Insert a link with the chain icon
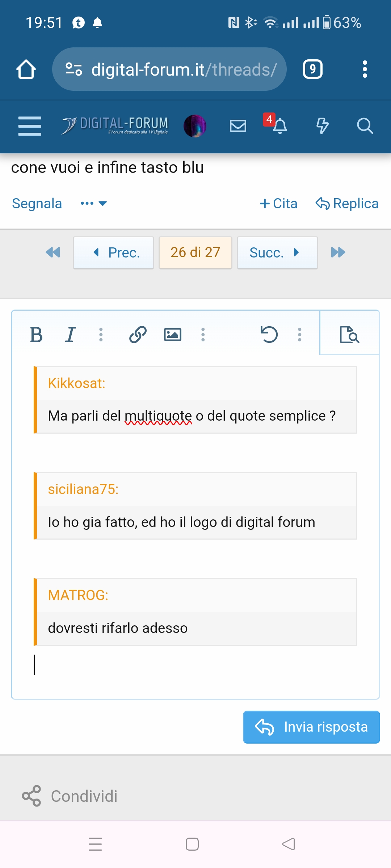391x868 pixels. [x=138, y=335]
